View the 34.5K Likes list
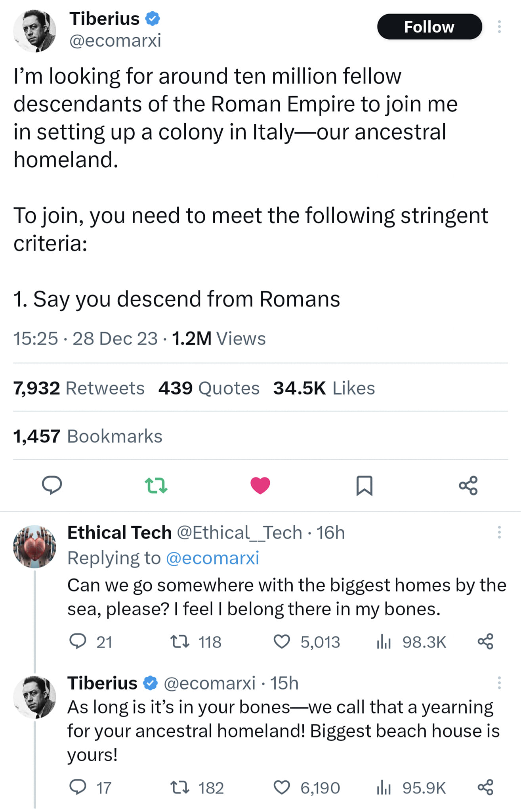The height and width of the screenshot is (812, 521). pyautogui.click(x=324, y=388)
